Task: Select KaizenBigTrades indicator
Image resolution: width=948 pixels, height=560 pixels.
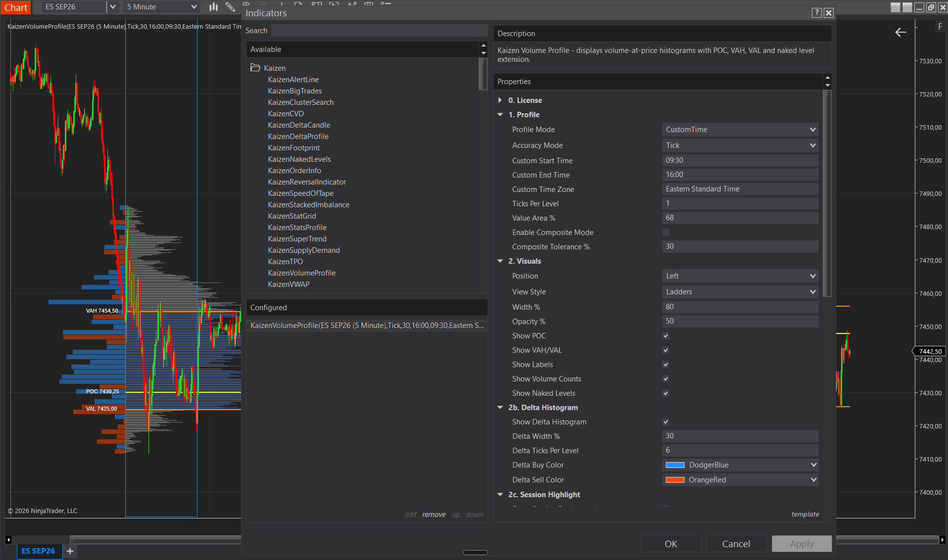Action: tap(295, 91)
